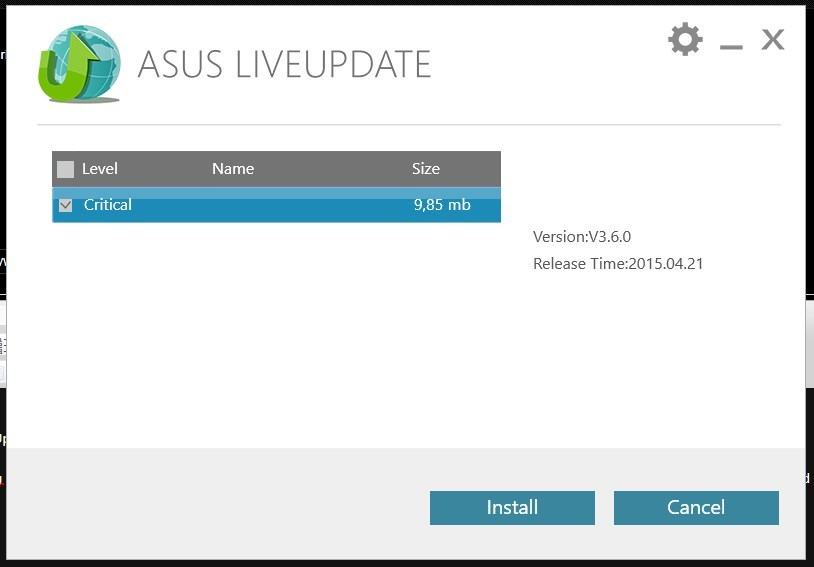The height and width of the screenshot is (567, 814).
Task: Select the Critical update row label
Action: pos(108,205)
